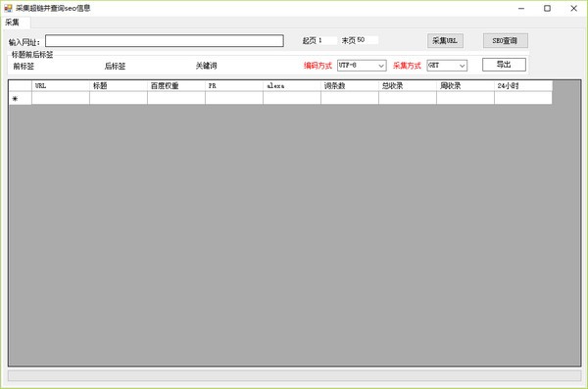Click the 采集URL button
The image size is (588, 389).
[445, 40]
